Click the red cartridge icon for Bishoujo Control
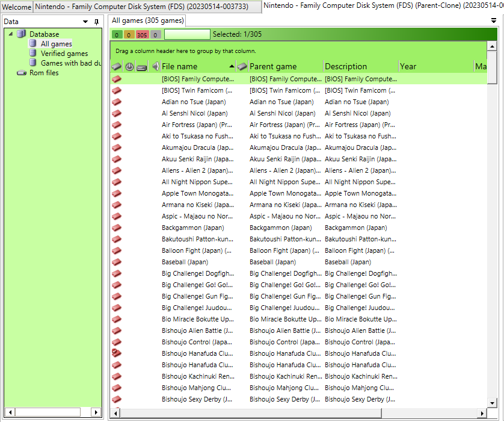504x422 pixels. [116, 342]
